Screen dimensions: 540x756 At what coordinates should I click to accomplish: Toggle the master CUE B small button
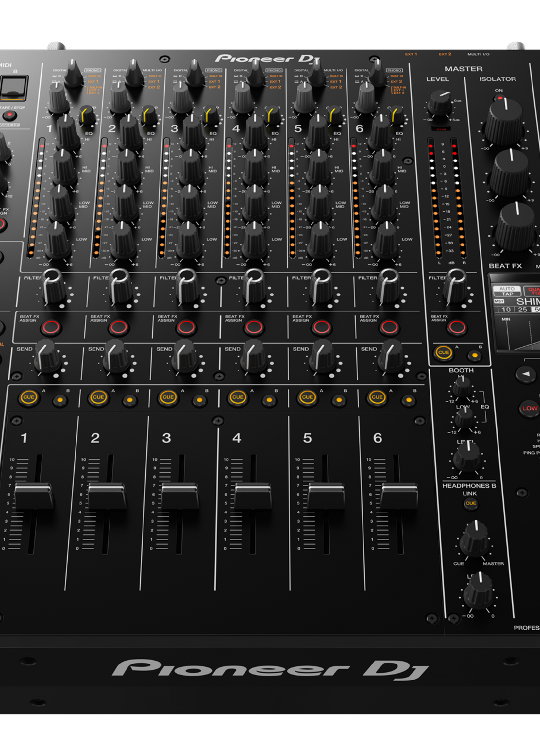475,355
